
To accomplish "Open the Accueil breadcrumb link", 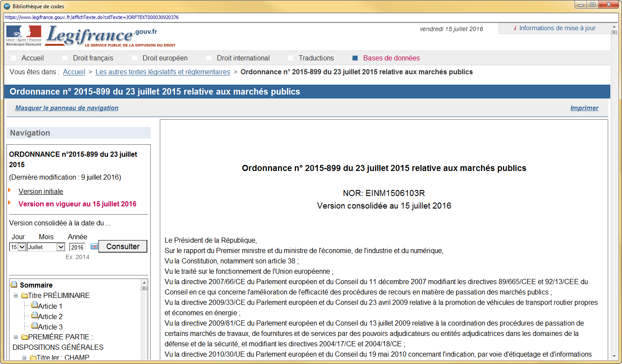I will tap(74, 72).
